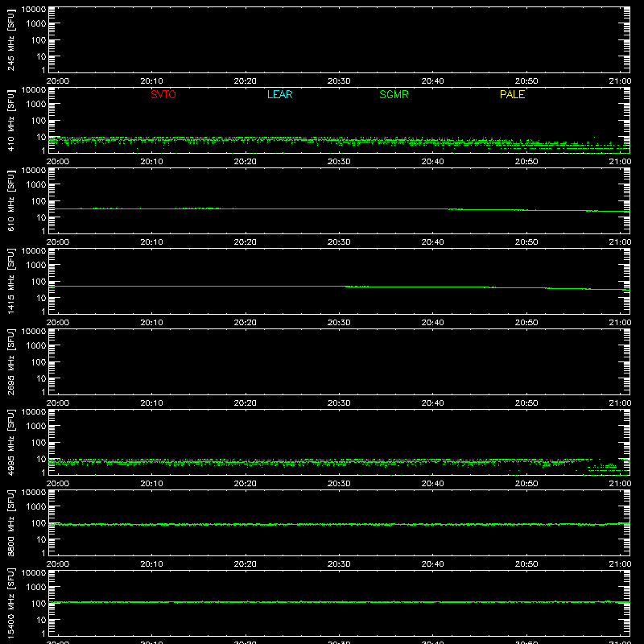The width and height of the screenshot is (644, 644).
Task: Select the 1415 MHz [SFU] axis title
Action: coord(10,282)
